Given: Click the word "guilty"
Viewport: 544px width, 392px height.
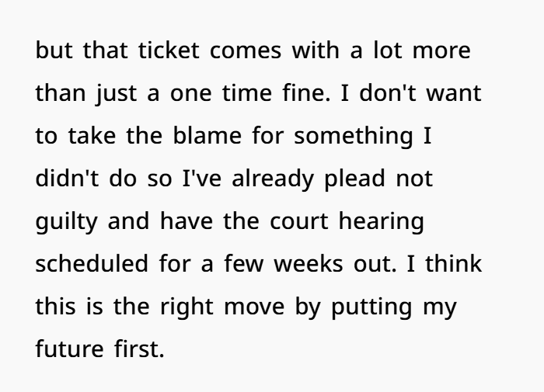Looking at the screenshot, I should point(67,222).
